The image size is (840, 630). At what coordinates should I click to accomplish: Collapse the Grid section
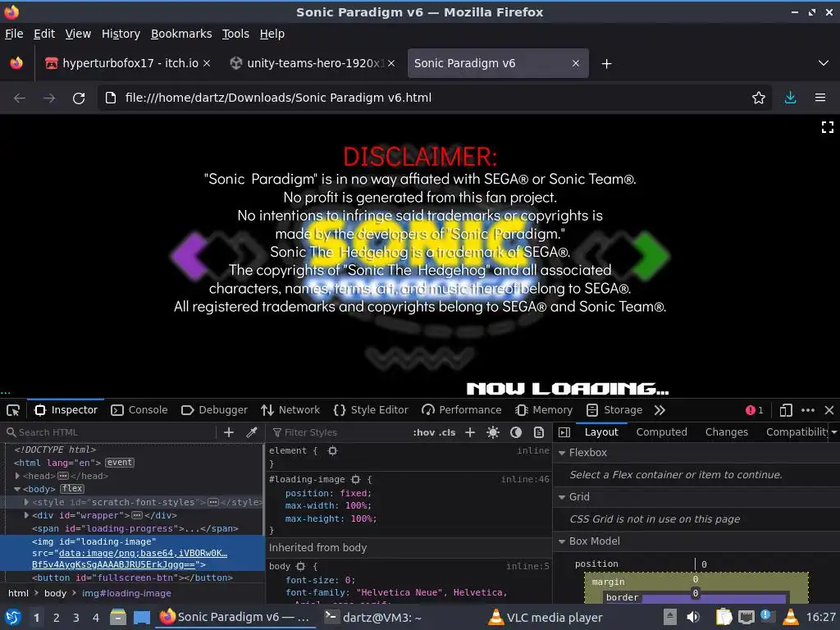(562, 497)
